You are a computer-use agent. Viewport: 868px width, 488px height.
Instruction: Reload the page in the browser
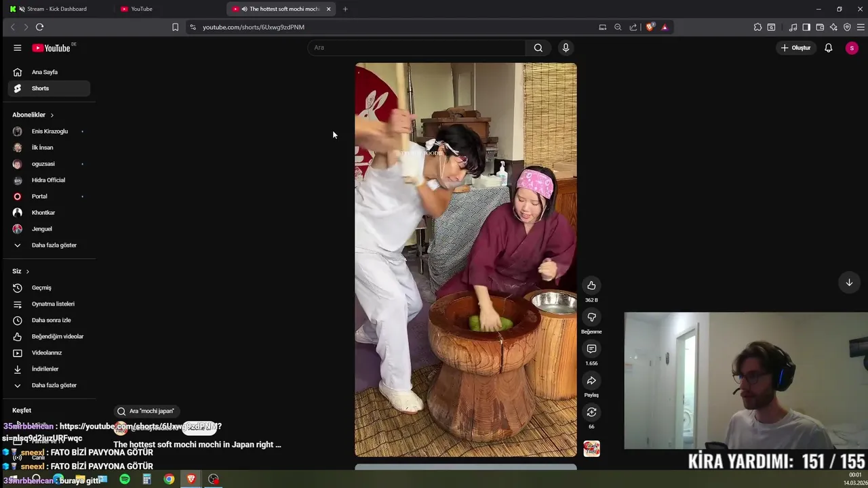click(39, 27)
